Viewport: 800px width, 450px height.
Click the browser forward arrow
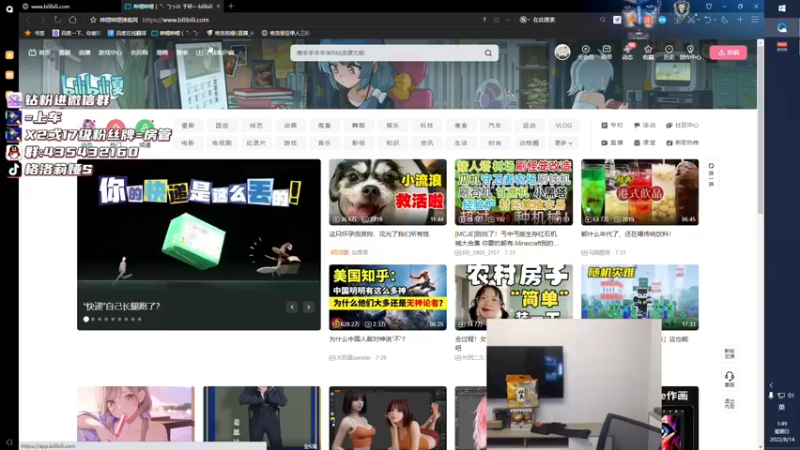tap(43, 20)
